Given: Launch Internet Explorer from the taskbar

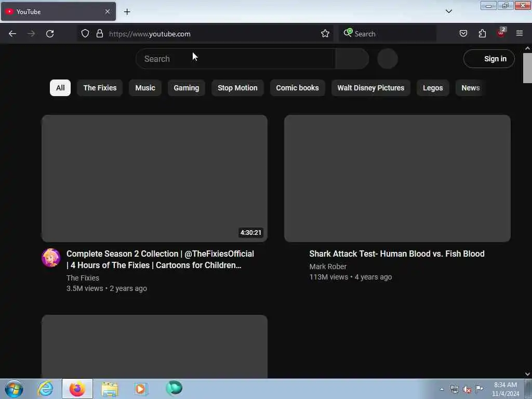Looking at the screenshot, I should pyautogui.click(x=45, y=389).
